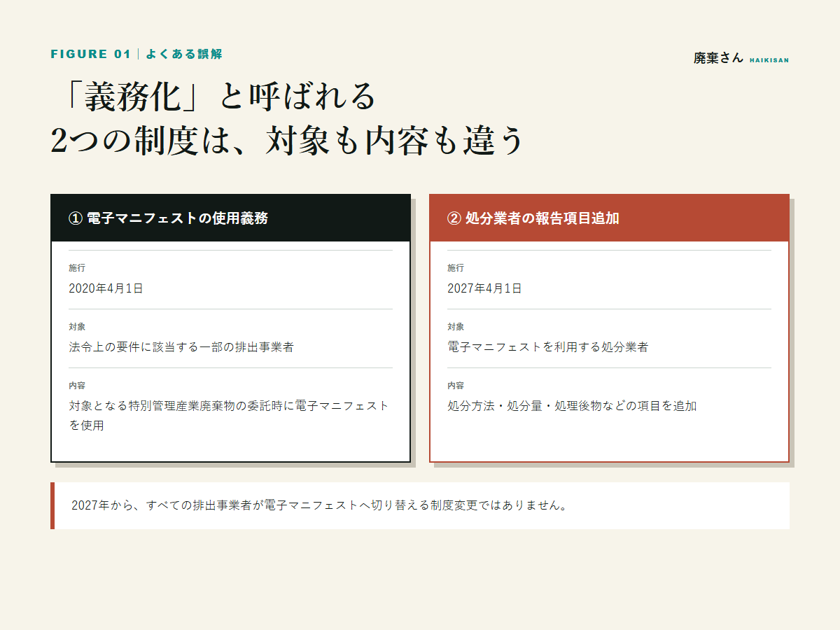840x630 pixels.
Task: Click 法令上の要件に該当する一部の排出事業者 text
Action: pos(181,347)
